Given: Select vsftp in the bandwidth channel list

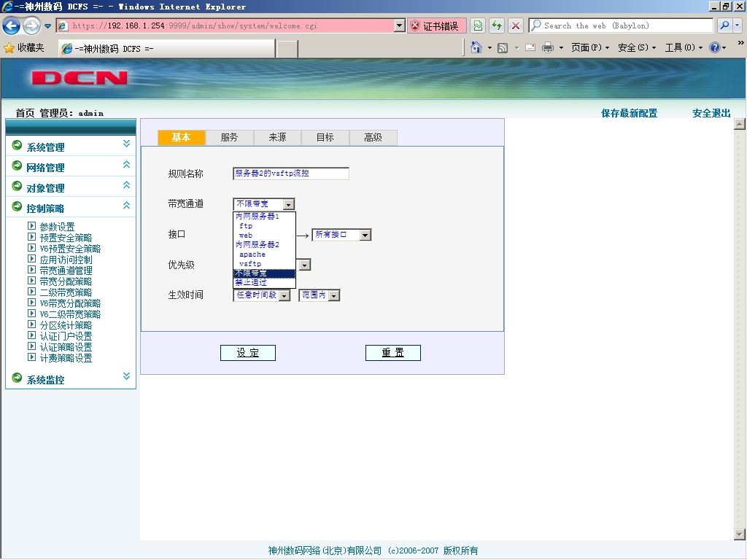Looking at the screenshot, I should pyautogui.click(x=250, y=264).
